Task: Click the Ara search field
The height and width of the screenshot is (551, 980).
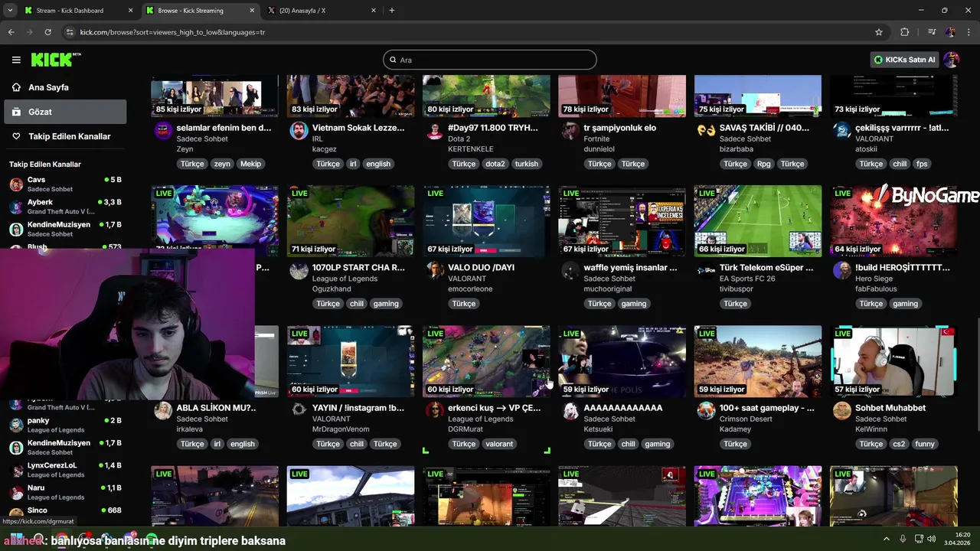Action: pyautogui.click(x=490, y=60)
